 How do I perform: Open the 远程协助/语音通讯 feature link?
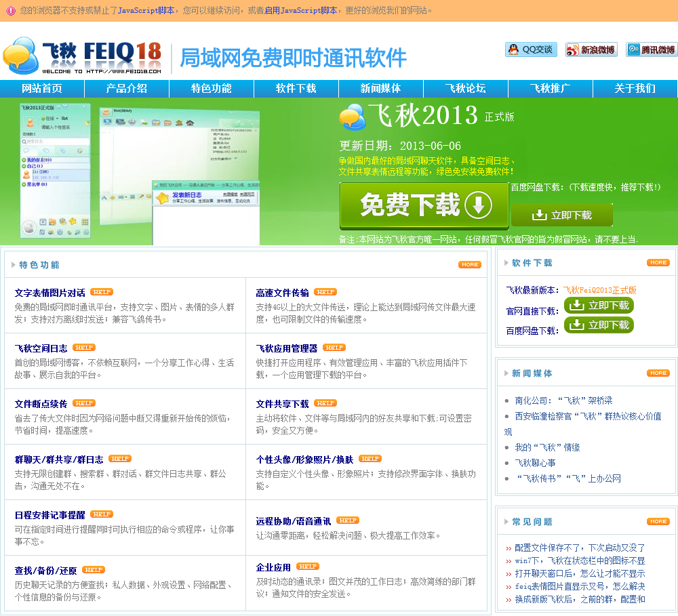(x=294, y=521)
